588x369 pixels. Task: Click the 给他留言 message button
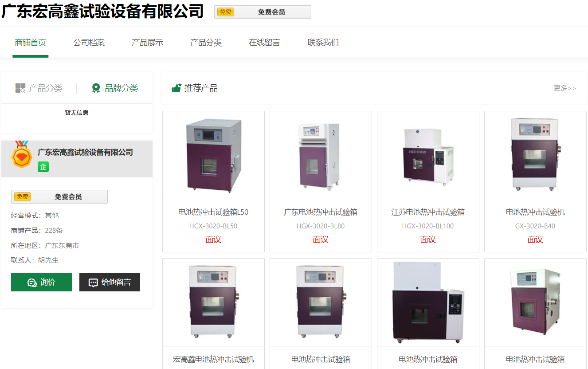point(110,282)
